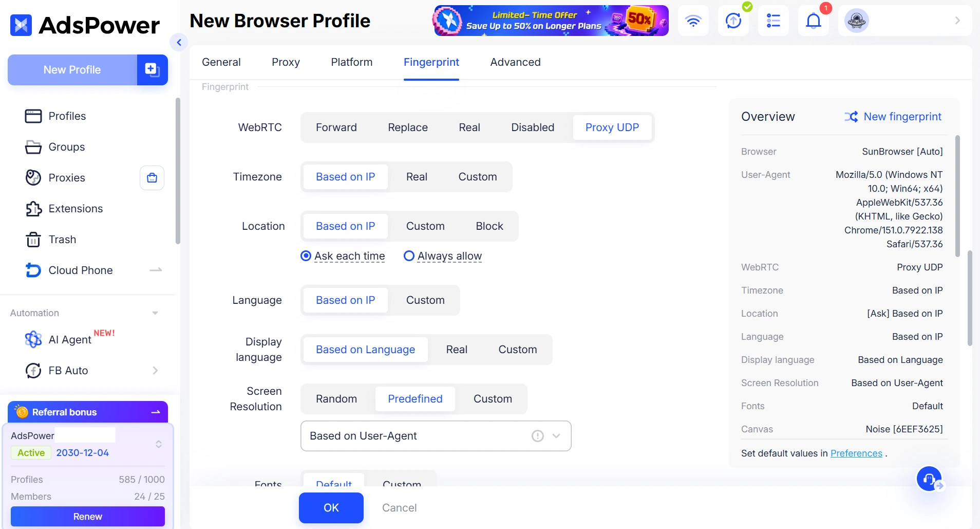Click New fingerprint text link

tap(902, 117)
